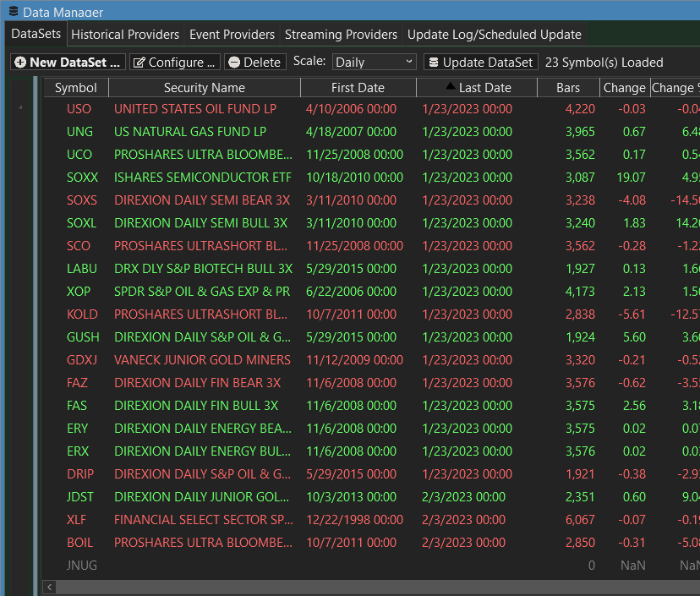Click the plus icon on New DataSet

[20, 63]
